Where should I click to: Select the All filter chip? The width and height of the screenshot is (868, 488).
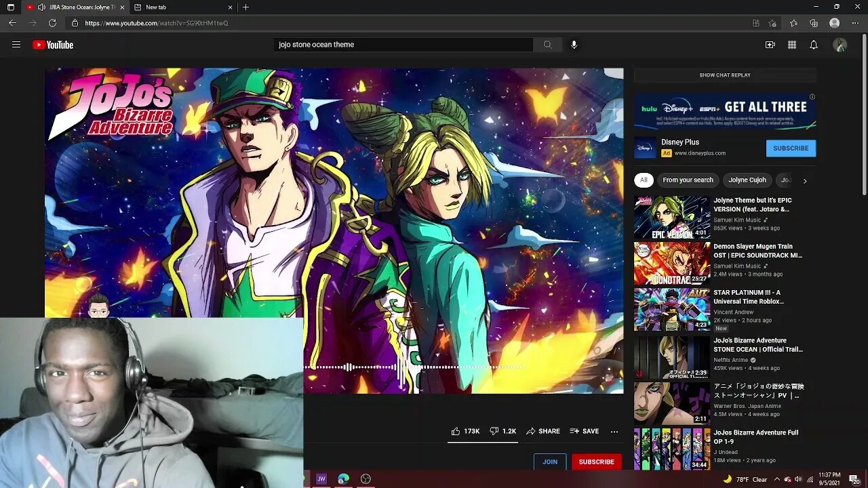pos(644,180)
